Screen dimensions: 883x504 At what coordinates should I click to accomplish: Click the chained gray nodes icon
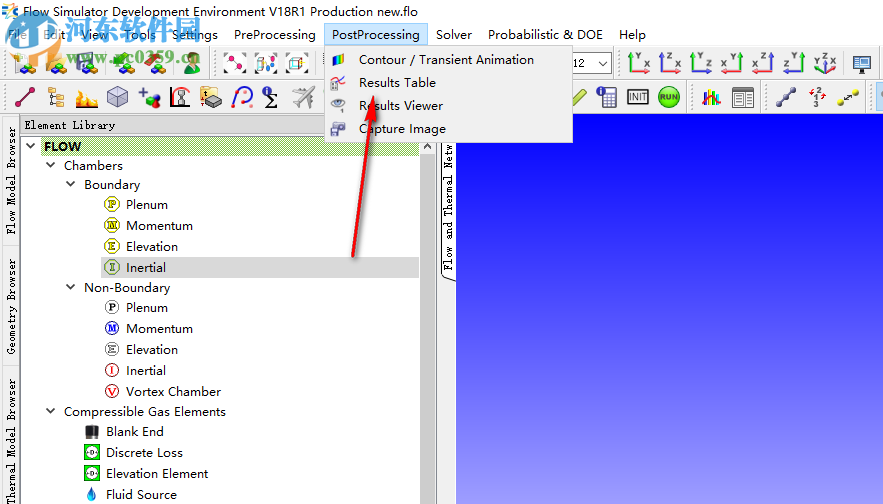(786, 97)
